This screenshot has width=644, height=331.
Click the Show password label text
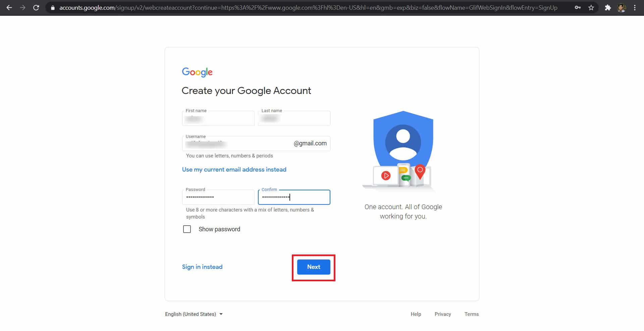point(219,229)
